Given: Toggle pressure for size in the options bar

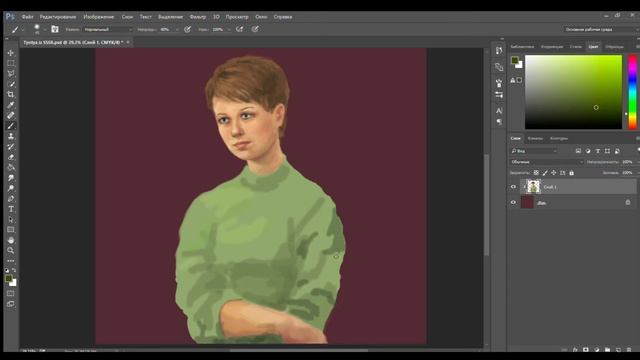Looking at the screenshot, I should click(255, 29).
